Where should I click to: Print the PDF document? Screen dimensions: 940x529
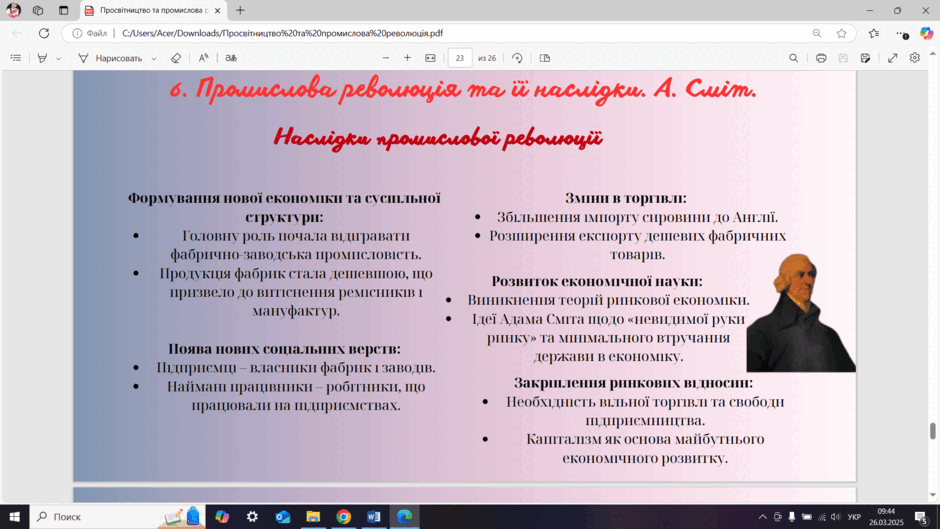(821, 58)
